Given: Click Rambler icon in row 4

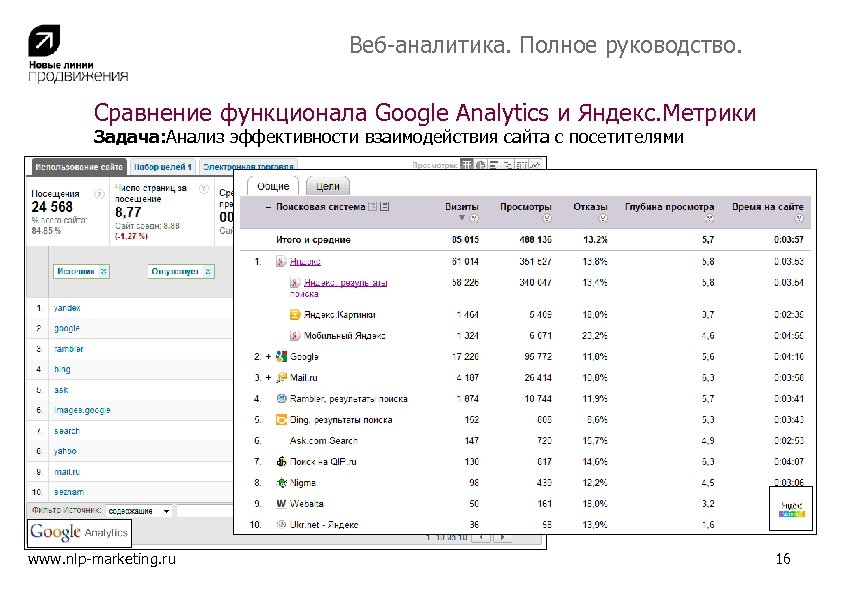Looking at the screenshot, I should [x=281, y=398].
